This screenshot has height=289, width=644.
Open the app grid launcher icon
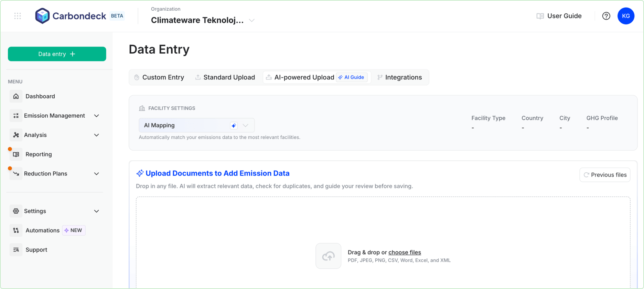pos(18,16)
